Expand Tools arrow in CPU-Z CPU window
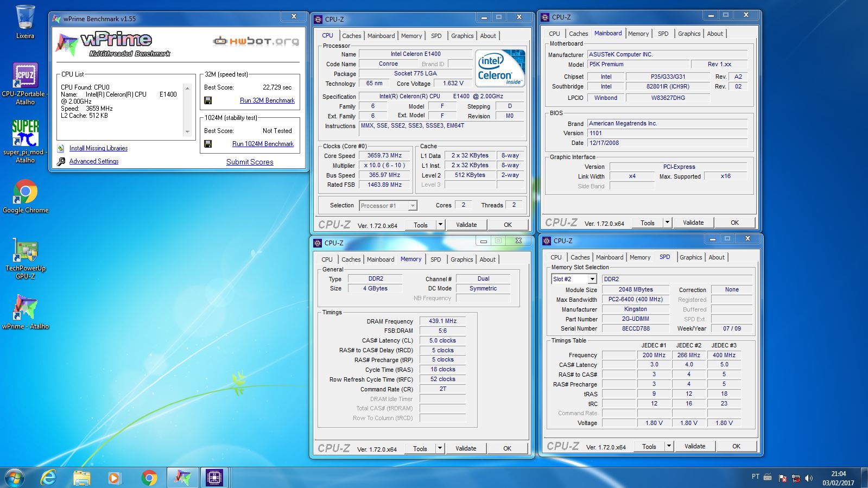868x488 pixels. coord(440,225)
